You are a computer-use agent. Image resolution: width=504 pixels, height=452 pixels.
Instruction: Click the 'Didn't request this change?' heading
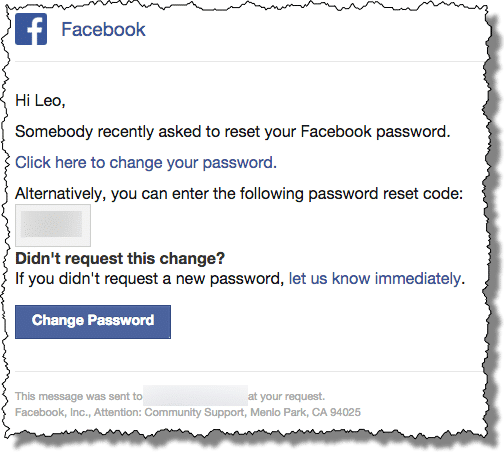120,259
